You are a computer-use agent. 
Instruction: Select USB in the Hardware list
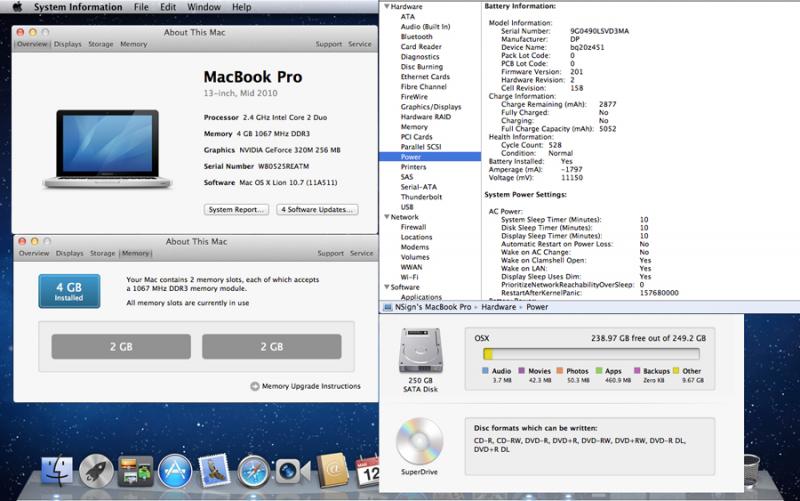(407, 207)
